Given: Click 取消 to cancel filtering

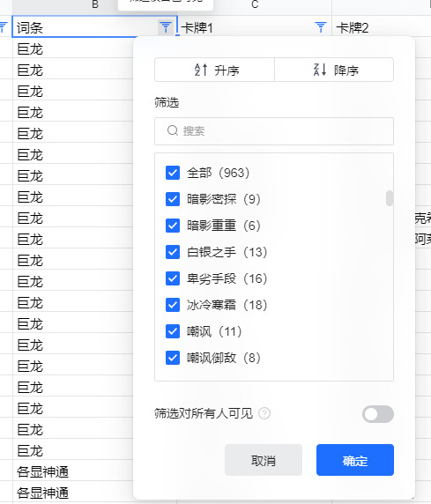Looking at the screenshot, I should click(264, 460).
